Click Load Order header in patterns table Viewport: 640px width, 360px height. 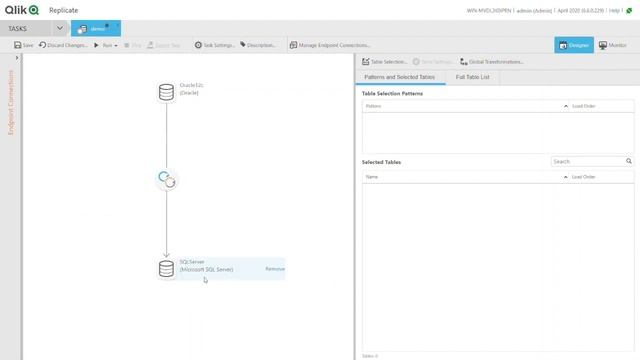pos(584,106)
